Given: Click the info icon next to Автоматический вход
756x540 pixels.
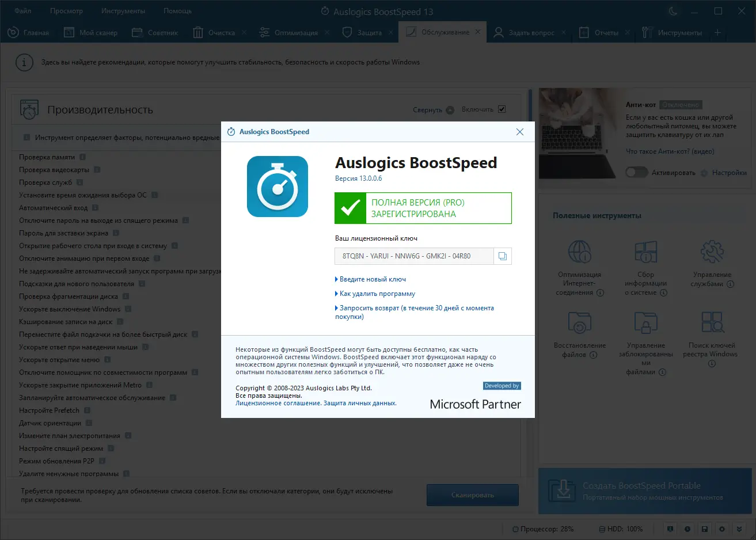Looking at the screenshot, I should click(x=96, y=208).
